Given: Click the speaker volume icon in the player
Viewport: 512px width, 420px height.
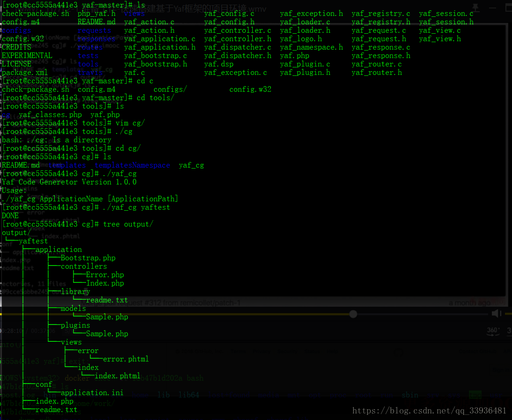Looking at the screenshot, I should point(497,314).
